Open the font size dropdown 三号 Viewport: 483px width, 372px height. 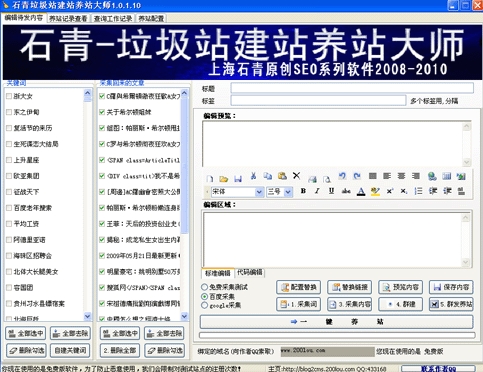pos(288,192)
